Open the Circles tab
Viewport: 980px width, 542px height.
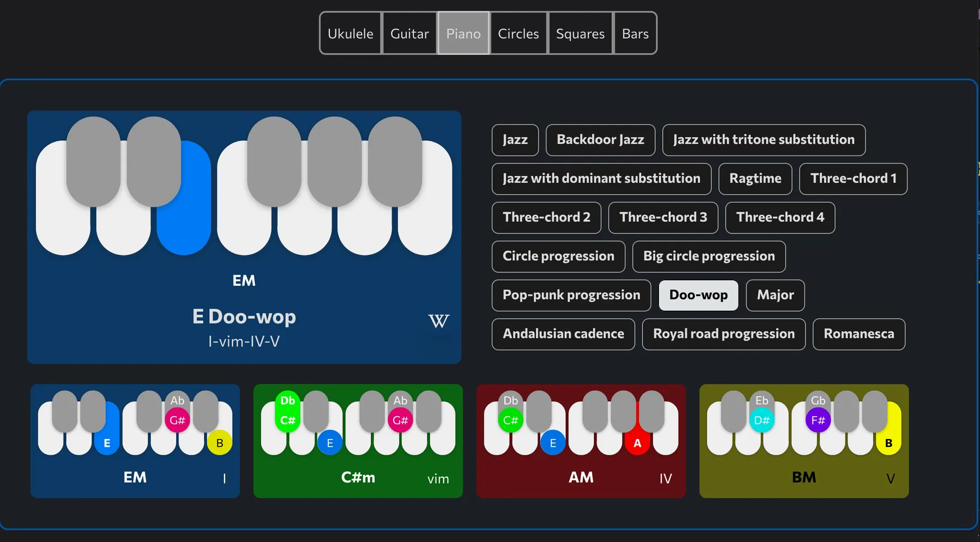pyautogui.click(x=518, y=33)
